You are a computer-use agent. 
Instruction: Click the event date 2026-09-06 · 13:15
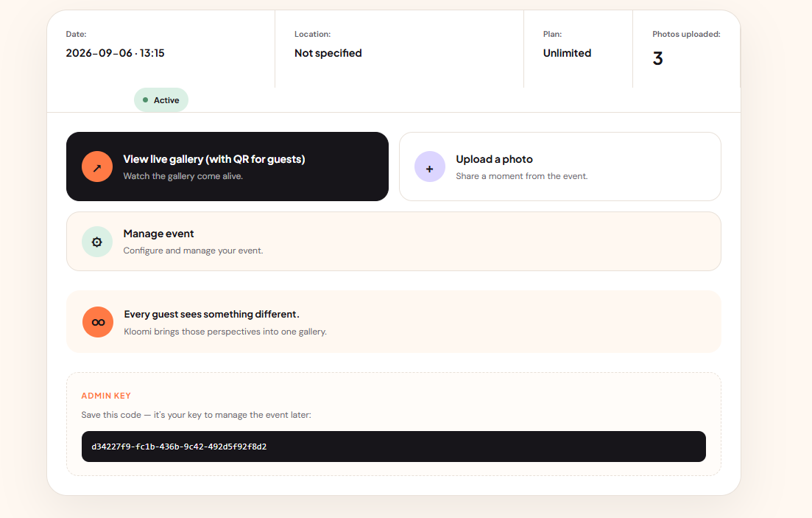click(115, 53)
